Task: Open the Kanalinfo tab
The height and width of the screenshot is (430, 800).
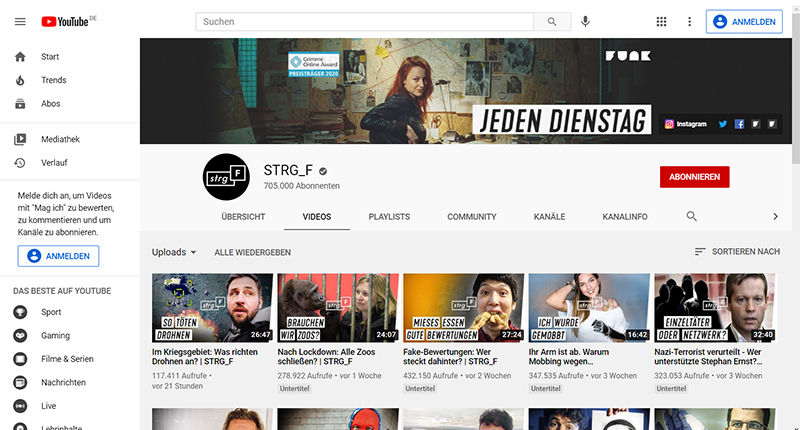Action: pos(624,217)
